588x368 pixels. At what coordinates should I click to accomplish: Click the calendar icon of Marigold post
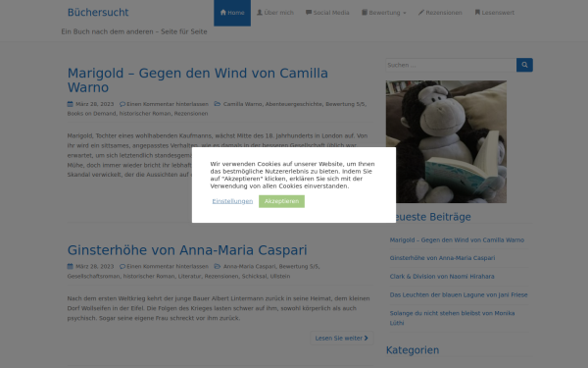pos(71,104)
